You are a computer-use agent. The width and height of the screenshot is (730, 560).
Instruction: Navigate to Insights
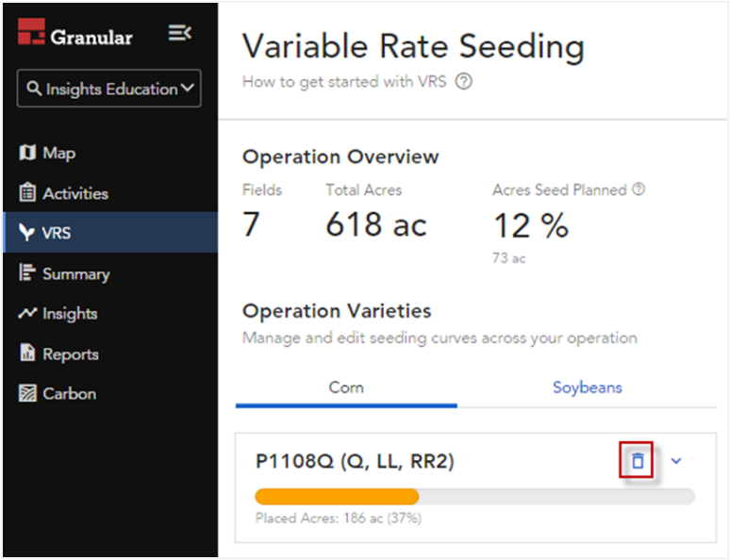click(x=71, y=314)
